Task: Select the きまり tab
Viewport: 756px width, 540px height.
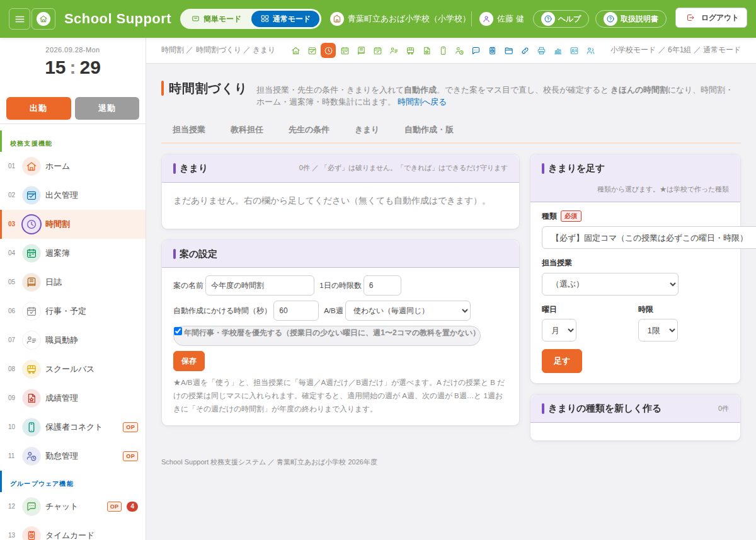Action: point(367,130)
